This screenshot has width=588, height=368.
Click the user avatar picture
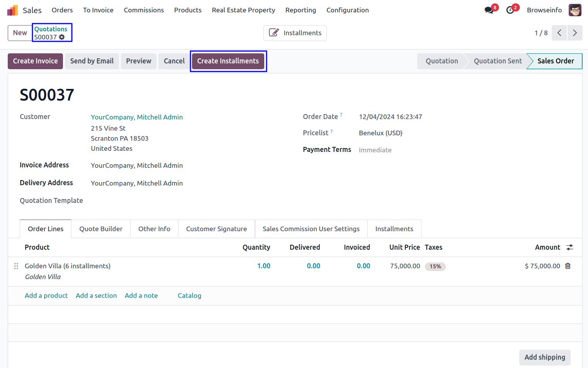point(575,10)
